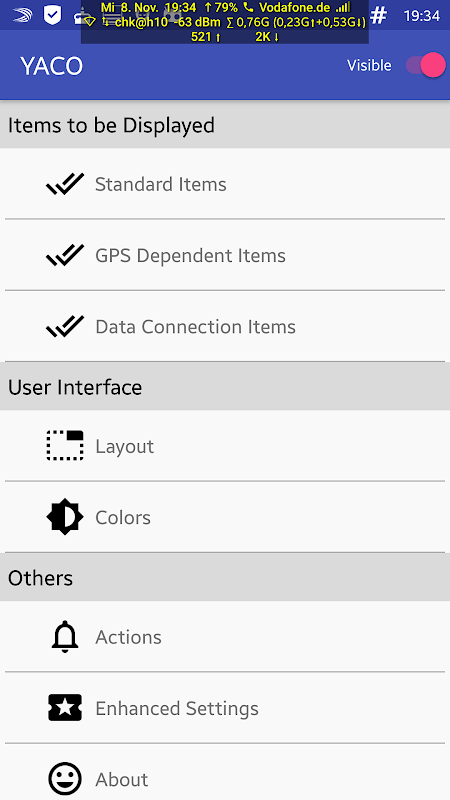This screenshot has height=800, width=450.
Task: Click the dotted-square Layout icon
Action: [65, 446]
